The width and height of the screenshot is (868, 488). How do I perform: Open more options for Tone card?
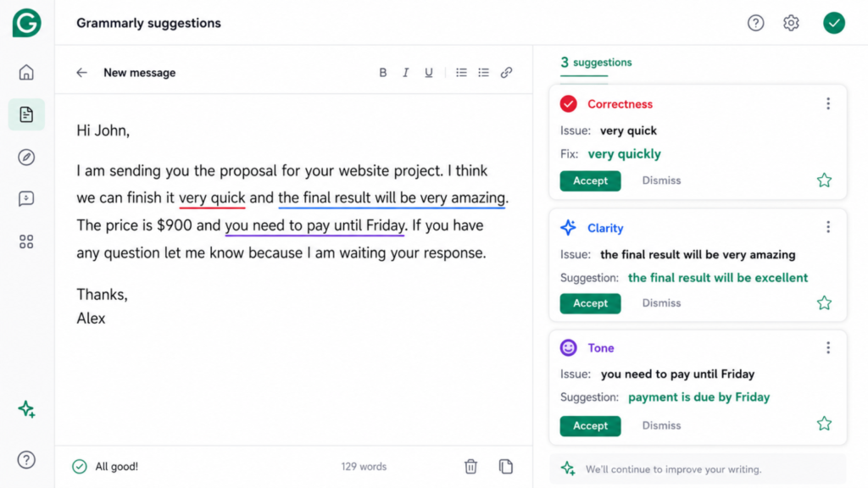click(x=828, y=347)
